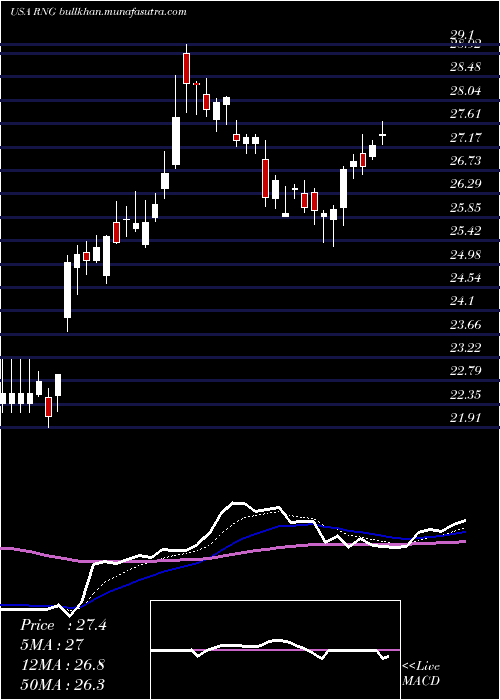Click inside the MACD inset chart box
This screenshot has width=500, height=700.
tap(275, 650)
